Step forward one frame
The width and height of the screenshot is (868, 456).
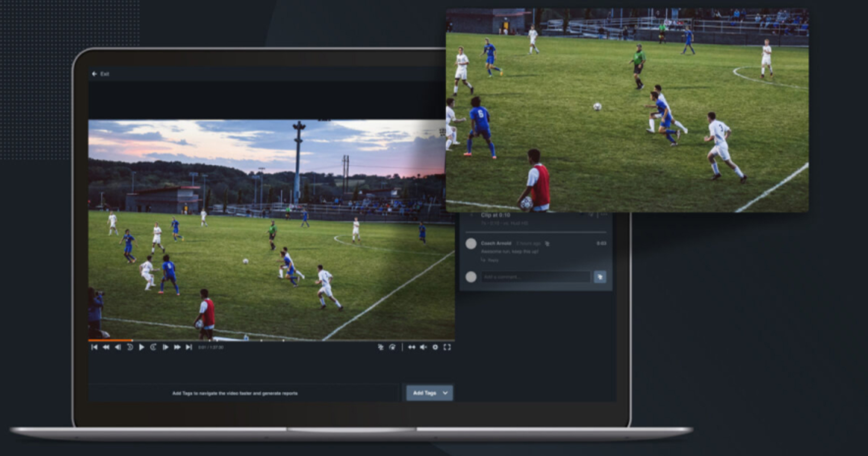pos(165,347)
